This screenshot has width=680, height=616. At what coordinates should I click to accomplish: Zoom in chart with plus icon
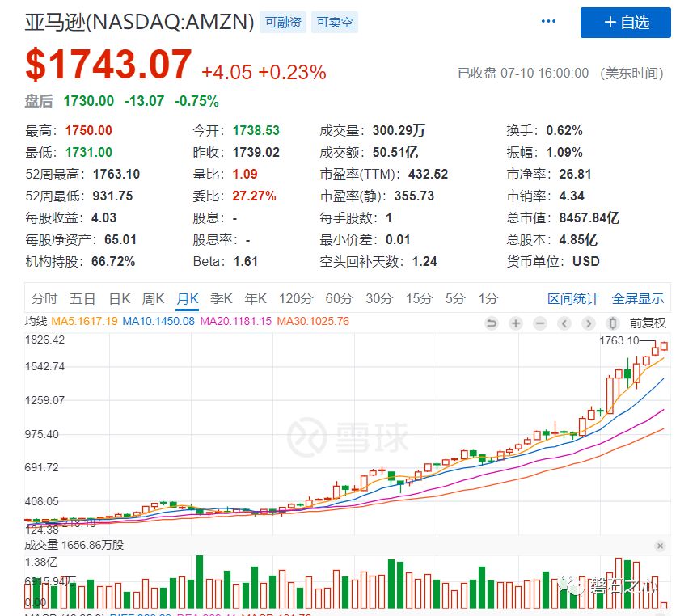tap(516, 323)
